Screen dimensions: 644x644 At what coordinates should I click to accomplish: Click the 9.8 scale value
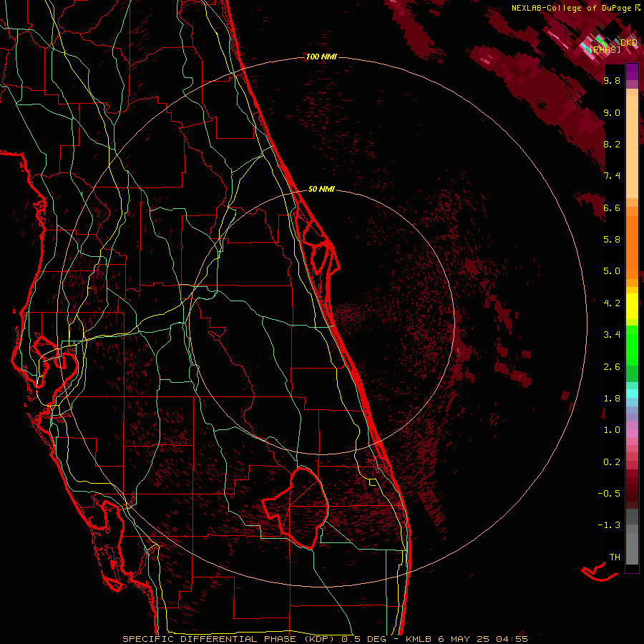[x=612, y=80]
